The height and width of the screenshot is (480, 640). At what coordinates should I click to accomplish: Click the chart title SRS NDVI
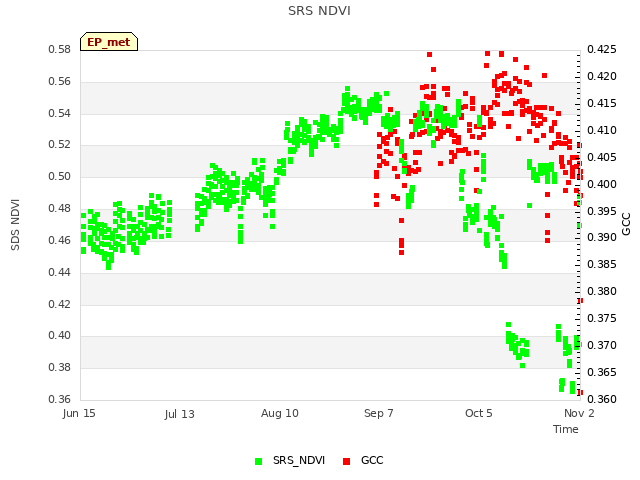pyautogui.click(x=319, y=11)
